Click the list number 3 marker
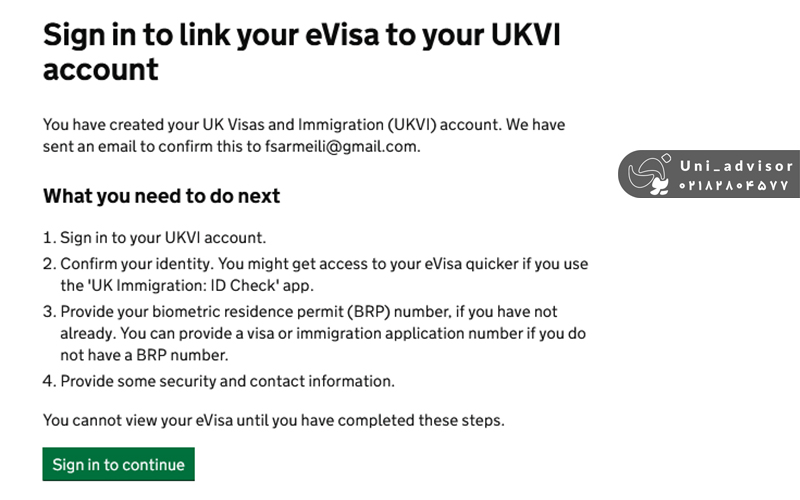800x500 pixels. click(x=48, y=312)
